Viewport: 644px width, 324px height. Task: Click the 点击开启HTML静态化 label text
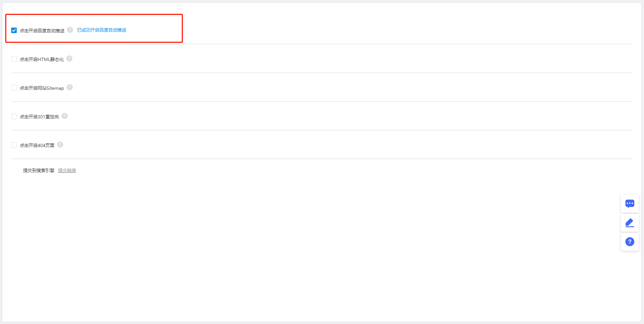pyautogui.click(x=42, y=60)
